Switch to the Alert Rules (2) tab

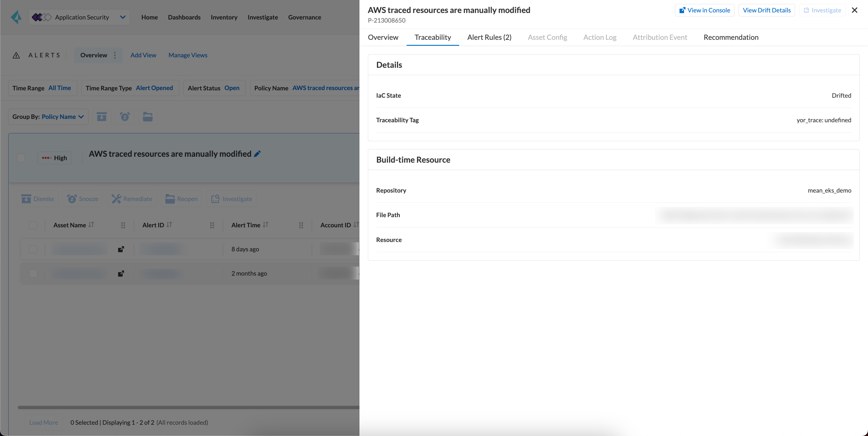point(489,37)
